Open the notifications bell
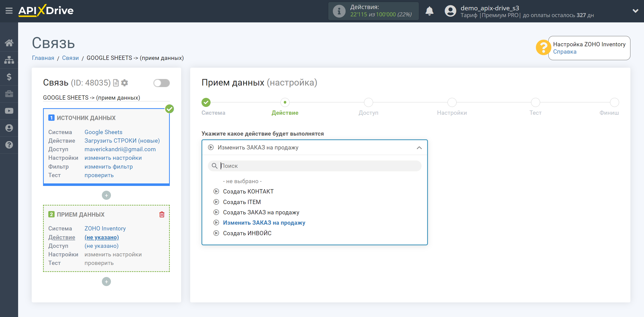Viewport: 644px width, 317px height. (x=429, y=11)
